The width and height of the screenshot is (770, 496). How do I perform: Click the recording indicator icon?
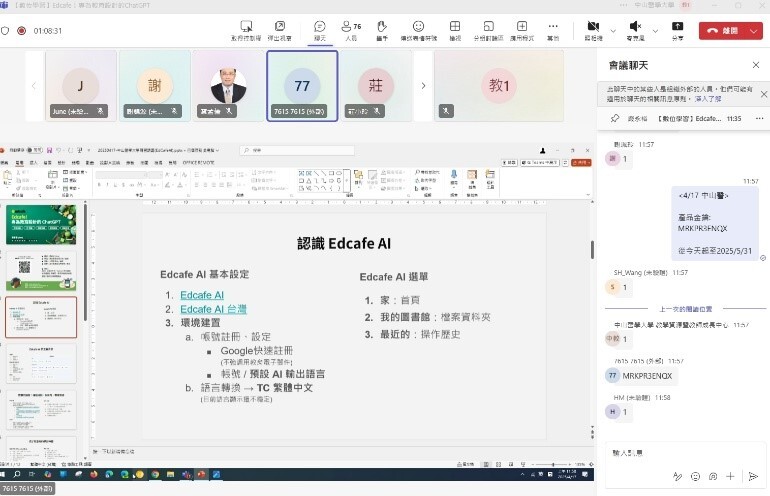click(22, 30)
